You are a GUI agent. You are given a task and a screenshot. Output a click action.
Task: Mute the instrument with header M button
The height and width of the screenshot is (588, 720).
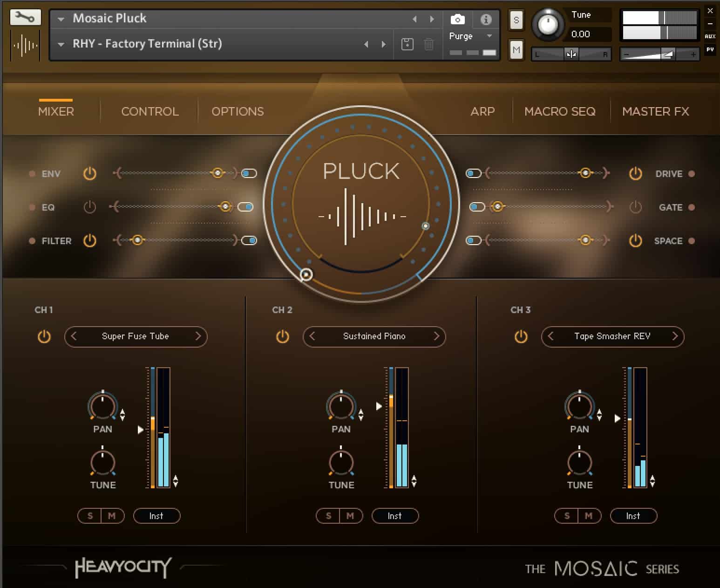pyautogui.click(x=516, y=50)
